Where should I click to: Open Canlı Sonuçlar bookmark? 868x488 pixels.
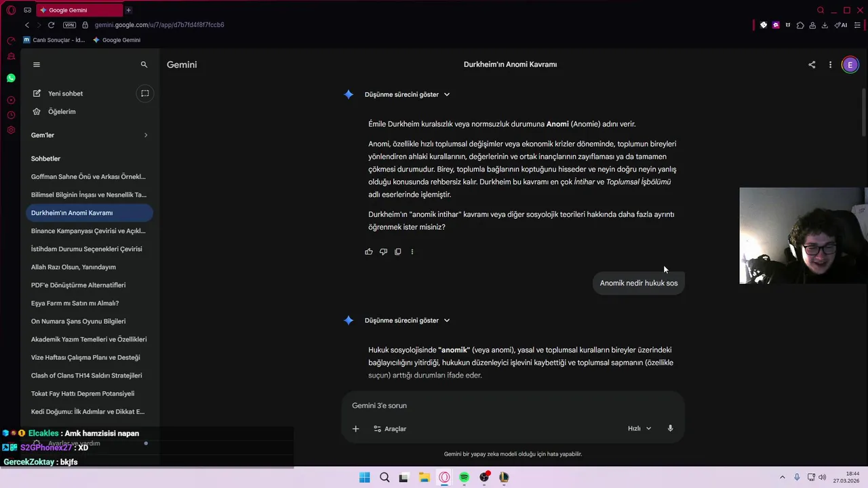(x=54, y=40)
